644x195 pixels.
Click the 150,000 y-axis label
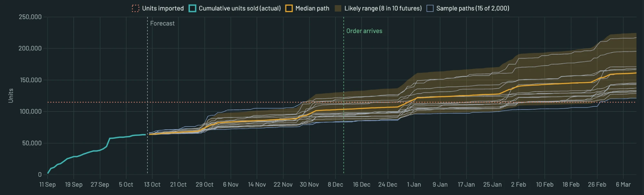(31, 80)
